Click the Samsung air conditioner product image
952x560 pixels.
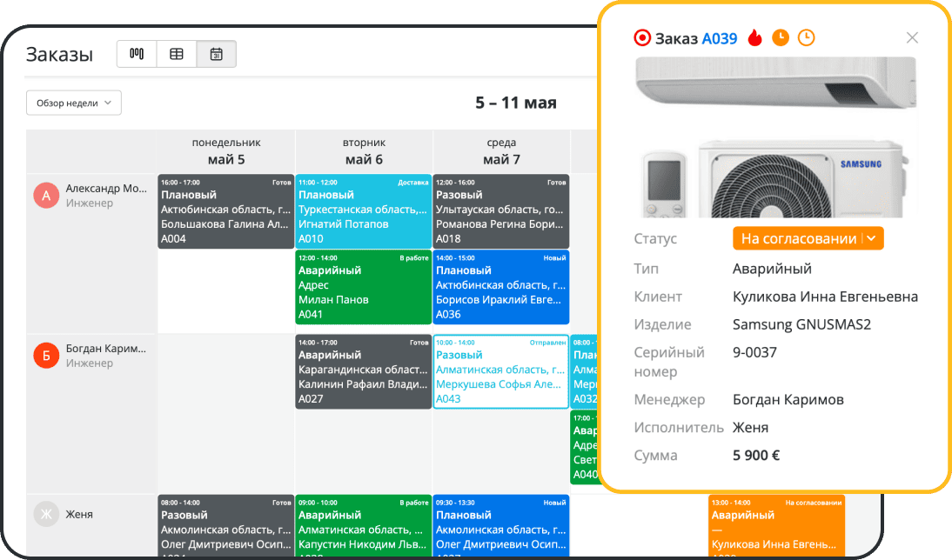pos(775,137)
